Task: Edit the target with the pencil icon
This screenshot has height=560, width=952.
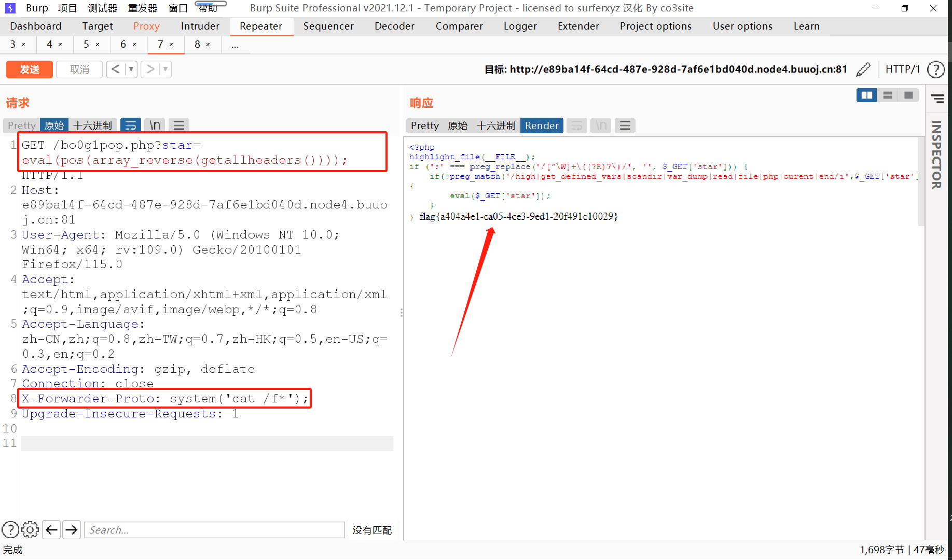Action: point(863,69)
